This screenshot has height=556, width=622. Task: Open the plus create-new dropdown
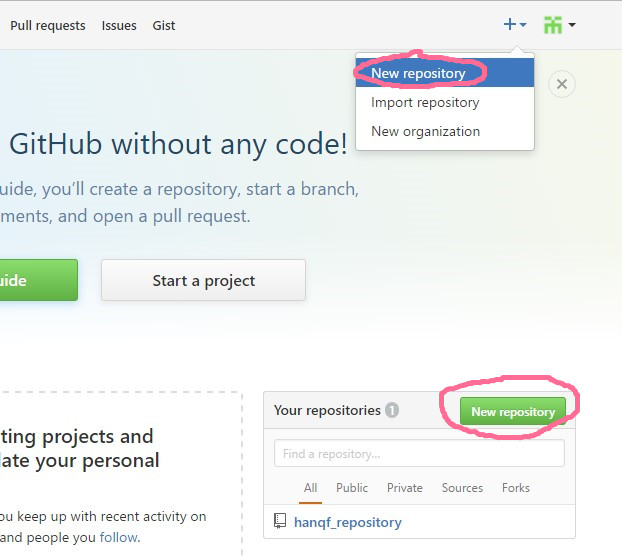coord(515,25)
